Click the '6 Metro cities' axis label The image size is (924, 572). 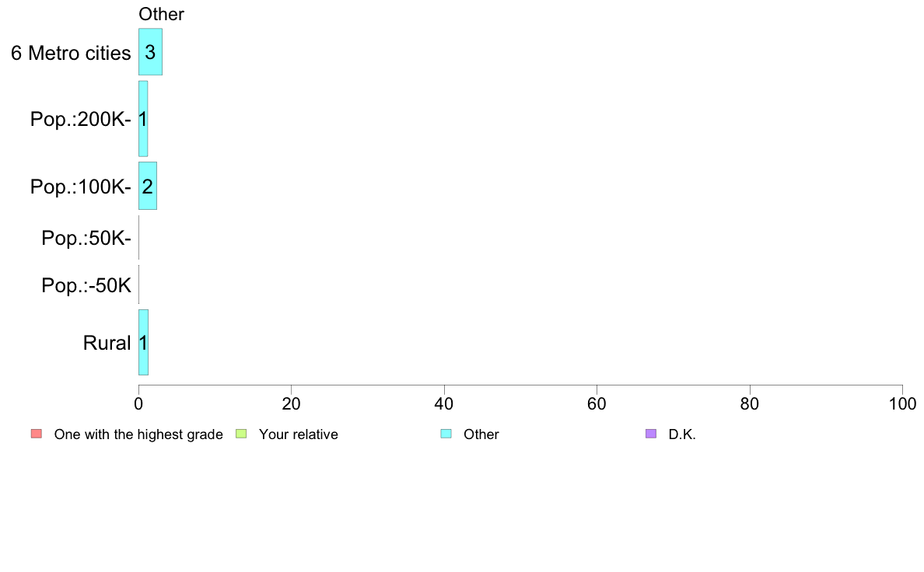[71, 53]
